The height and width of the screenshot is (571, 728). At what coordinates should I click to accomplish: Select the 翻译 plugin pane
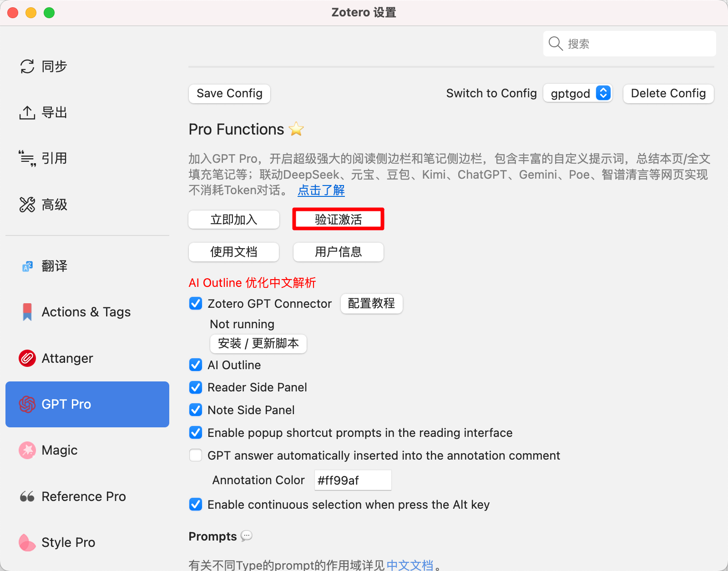(x=54, y=266)
